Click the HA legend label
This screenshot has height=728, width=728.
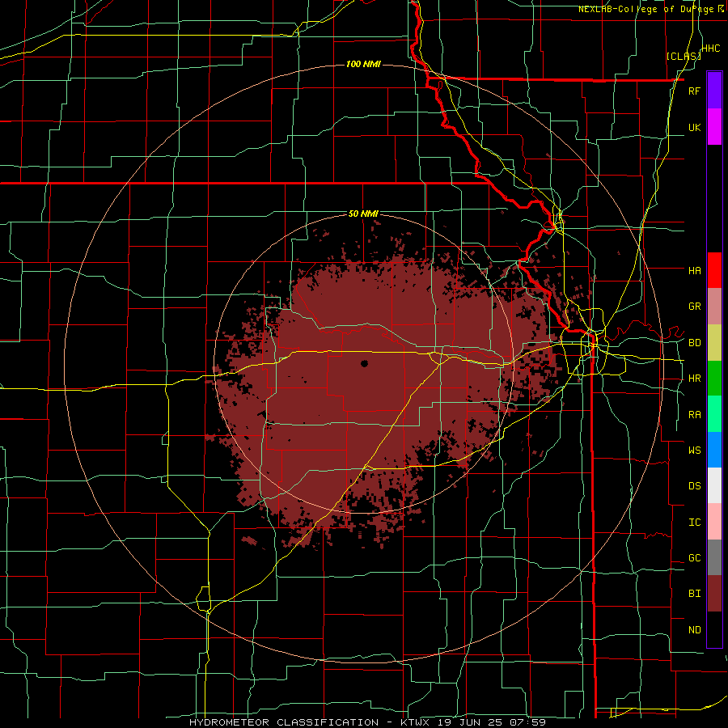[694, 270]
